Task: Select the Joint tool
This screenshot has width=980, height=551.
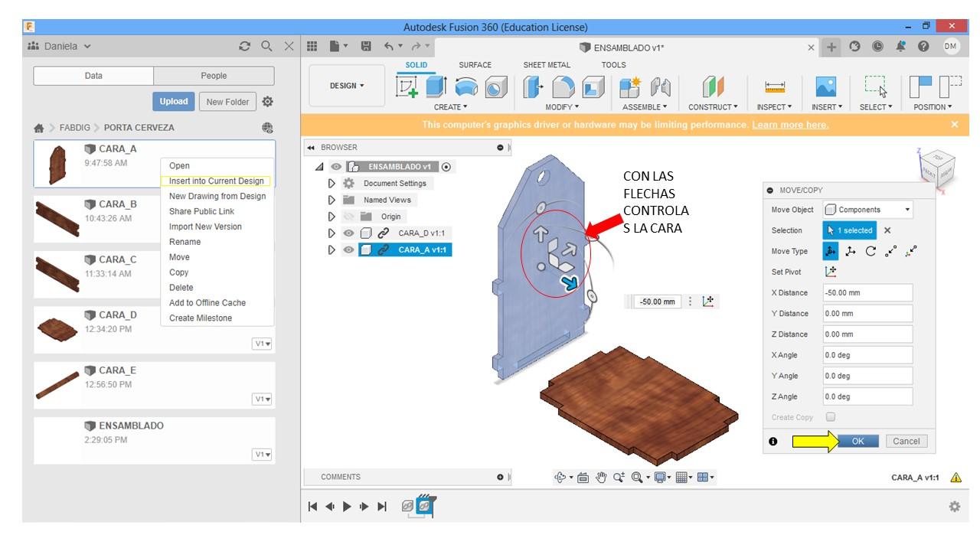Action: coord(660,87)
